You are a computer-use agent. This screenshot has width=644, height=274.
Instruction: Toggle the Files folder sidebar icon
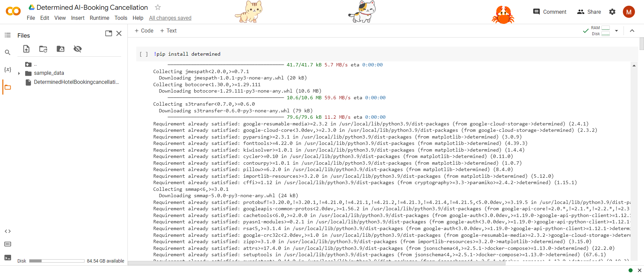[8, 87]
